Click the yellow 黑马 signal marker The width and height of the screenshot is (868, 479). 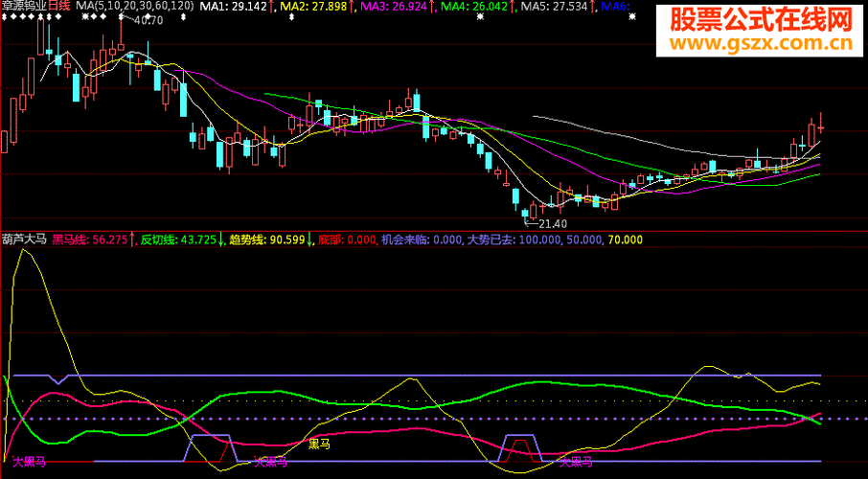(319, 444)
